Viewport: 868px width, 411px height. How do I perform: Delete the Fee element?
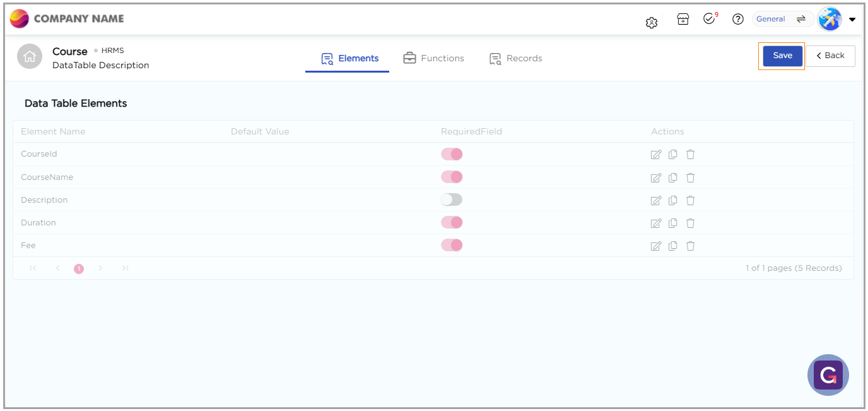(x=691, y=246)
